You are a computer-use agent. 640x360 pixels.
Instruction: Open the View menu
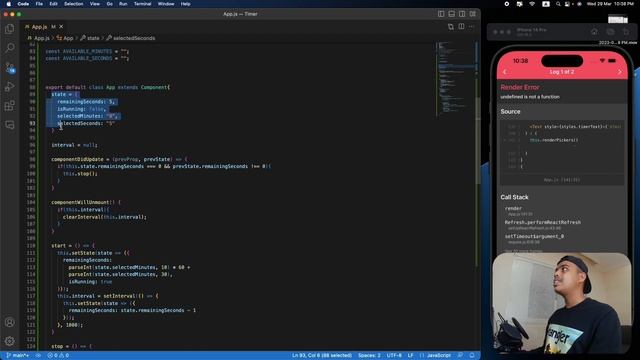point(95,4)
